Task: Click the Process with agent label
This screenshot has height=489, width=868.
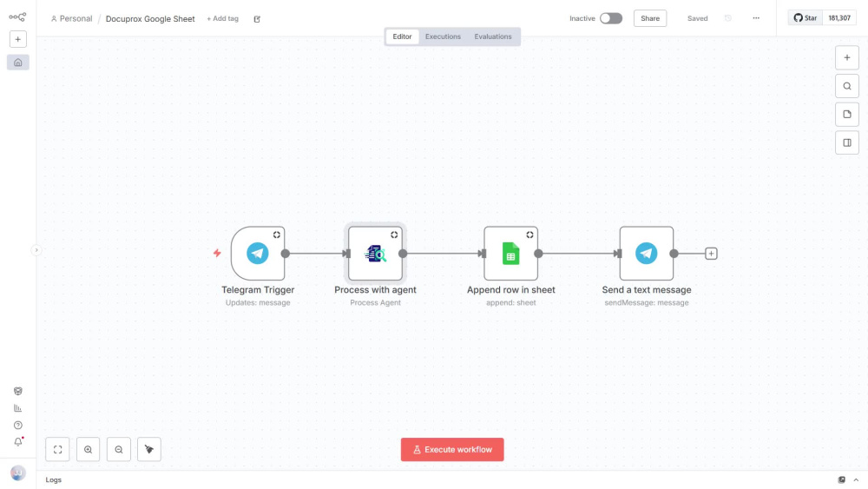Action: tap(375, 289)
